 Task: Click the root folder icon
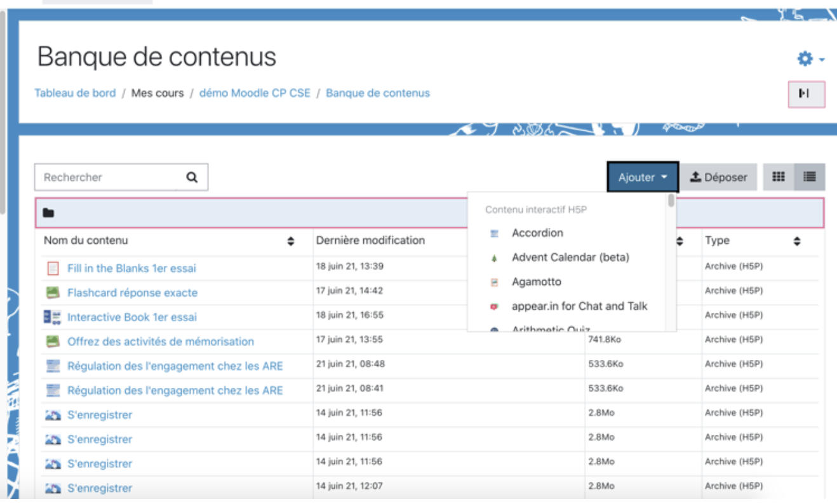coord(48,213)
